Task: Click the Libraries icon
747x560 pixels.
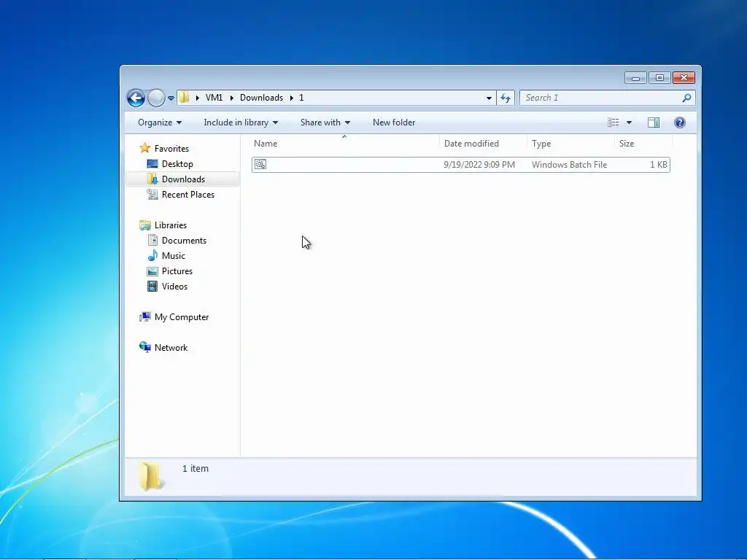Action: click(145, 225)
